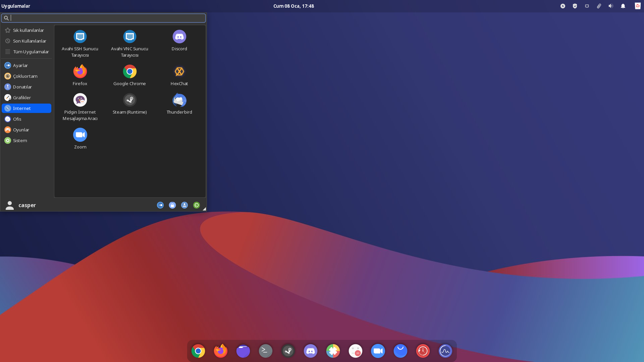This screenshot has height=362, width=644.
Task: Open the volume indicator in the top panel
Action: pos(611,6)
